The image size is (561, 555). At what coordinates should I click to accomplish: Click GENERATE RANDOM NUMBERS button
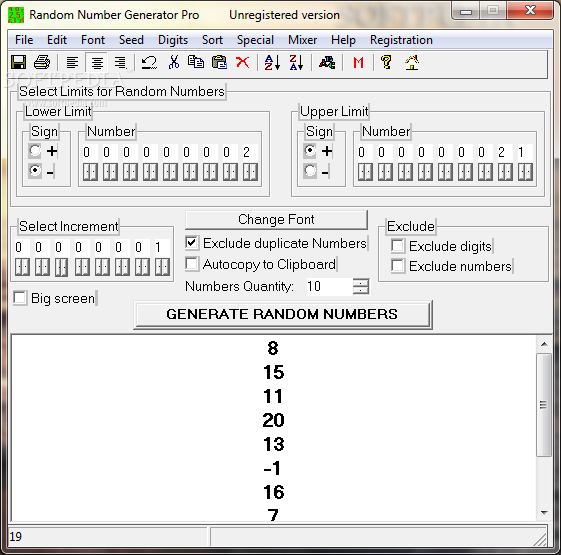[282, 314]
